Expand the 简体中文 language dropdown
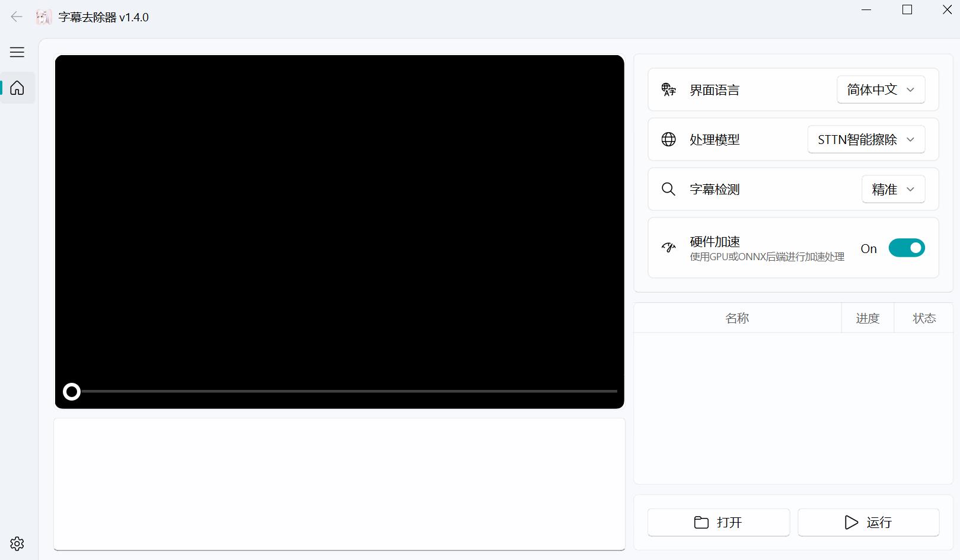Image resolution: width=960 pixels, height=560 pixels. click(x=881, y=89)
